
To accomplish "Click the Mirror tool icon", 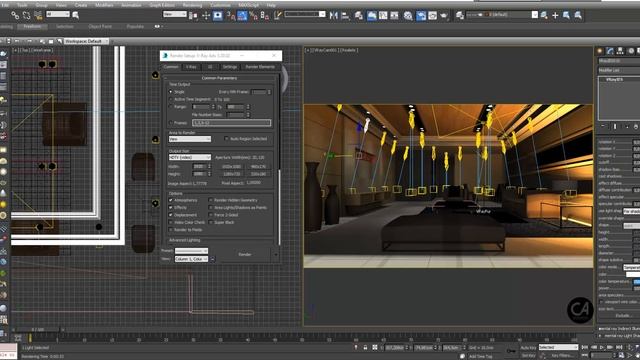I will coord(334,16).
